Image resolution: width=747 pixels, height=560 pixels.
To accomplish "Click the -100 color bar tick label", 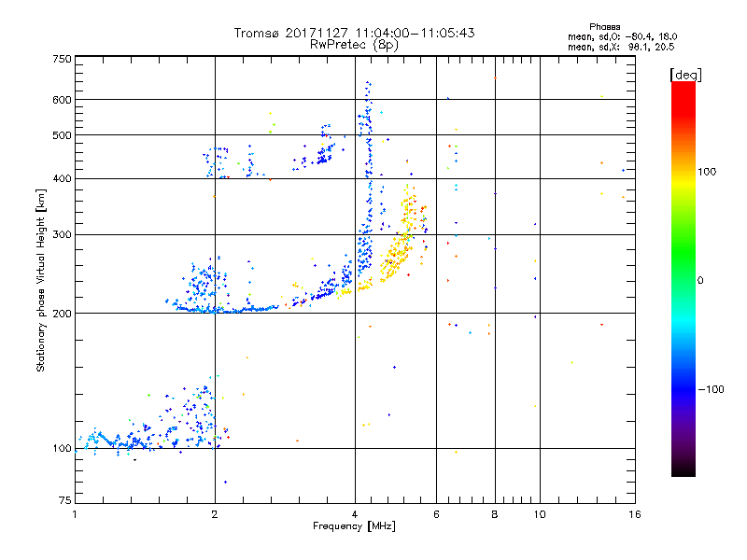I will (713, 389).
